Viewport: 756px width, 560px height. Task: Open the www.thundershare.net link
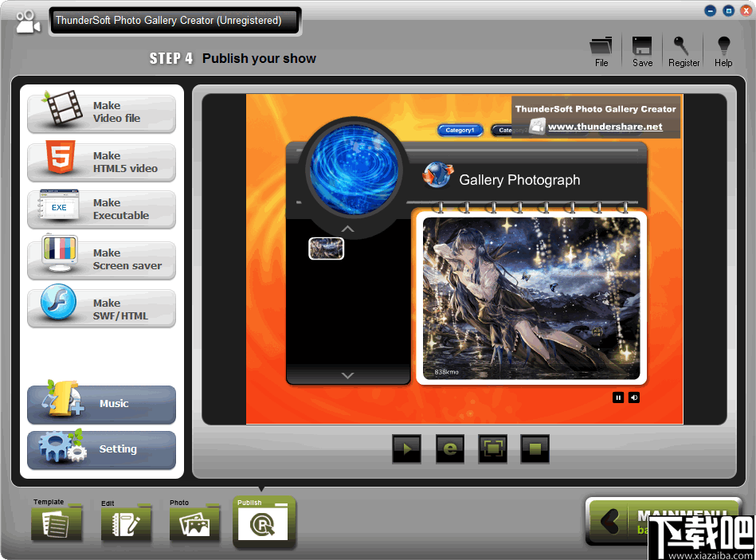click(607, 126)
